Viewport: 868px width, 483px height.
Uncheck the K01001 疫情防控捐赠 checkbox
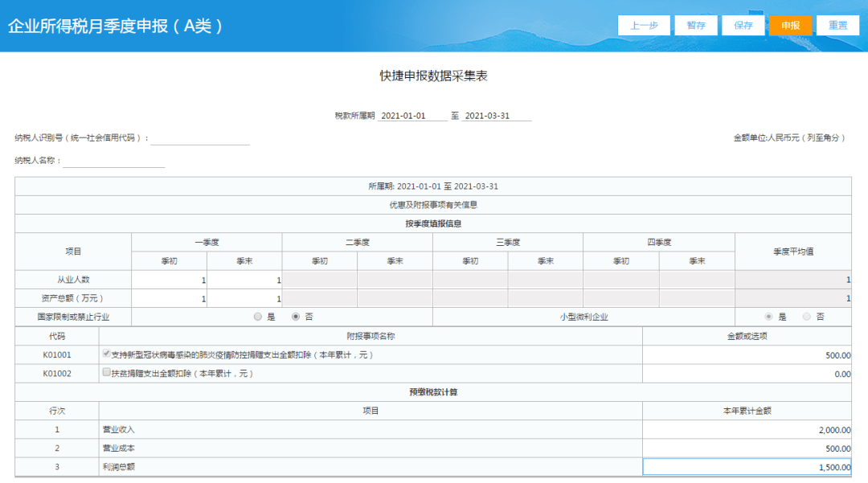coord(106,354)
